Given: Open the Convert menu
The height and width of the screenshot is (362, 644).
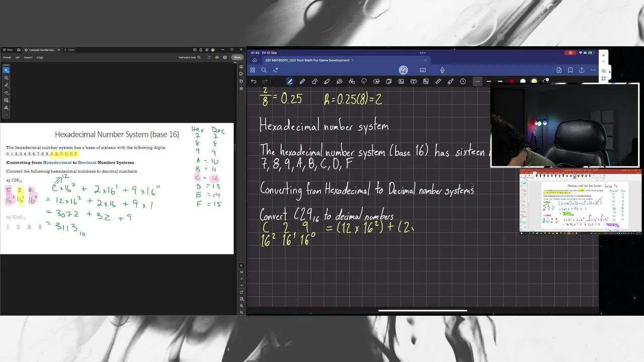Looking at the screenshot, I should click(28, 57).
